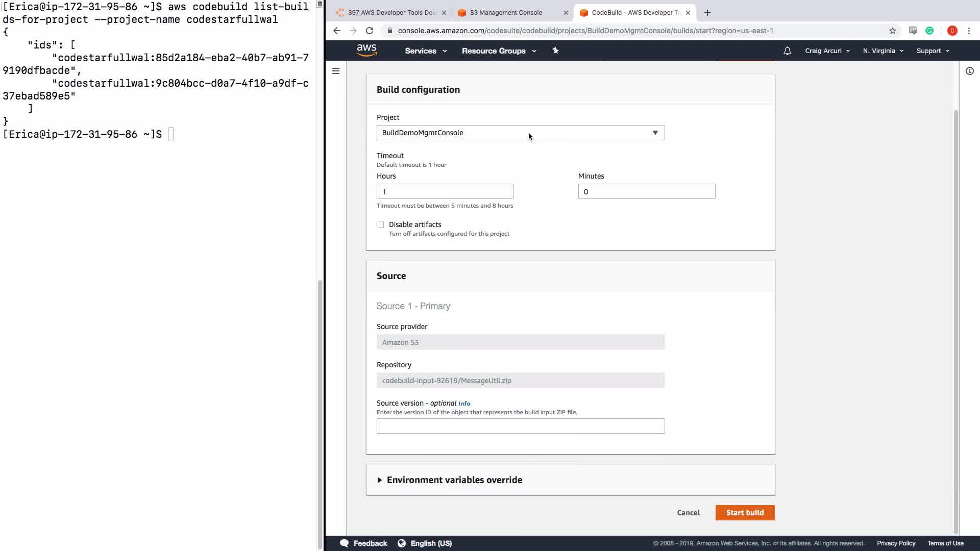The image size is (980, 551).
Task: Open the Services menu dropdown
Action: point(425,51)
